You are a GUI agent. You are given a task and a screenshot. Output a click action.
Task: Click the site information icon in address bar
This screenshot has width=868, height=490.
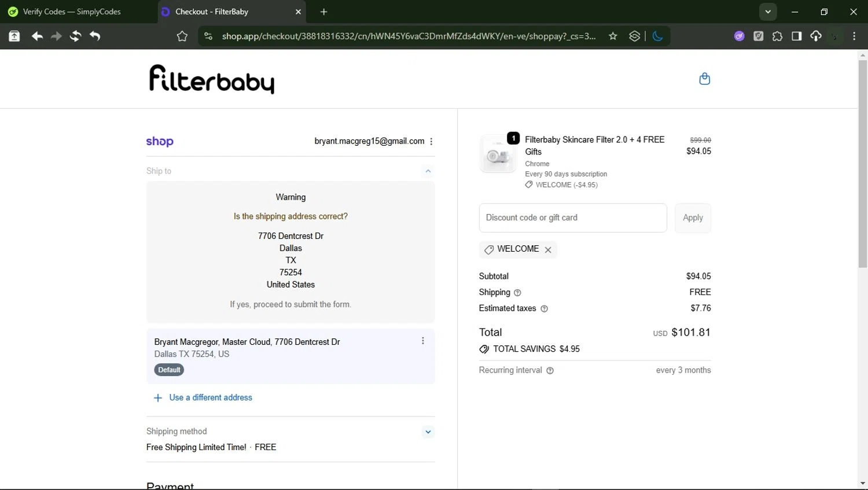(x=208, y=36)
